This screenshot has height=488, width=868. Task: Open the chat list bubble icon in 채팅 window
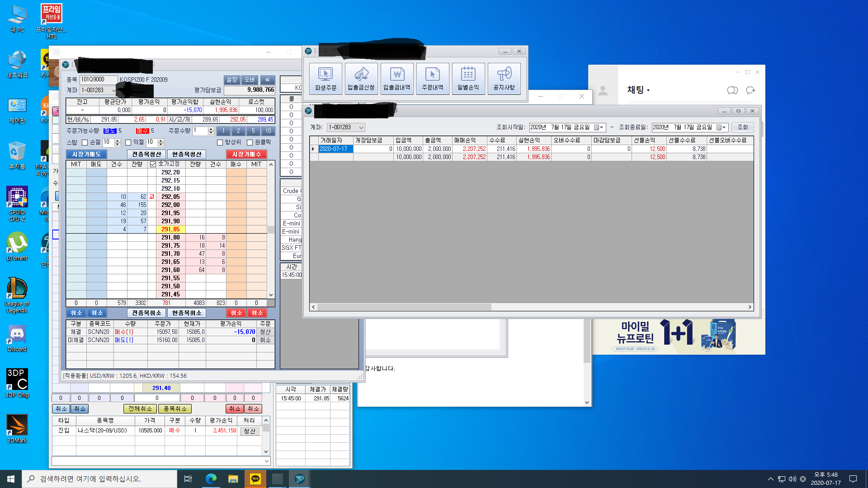(x=732, y=90)
